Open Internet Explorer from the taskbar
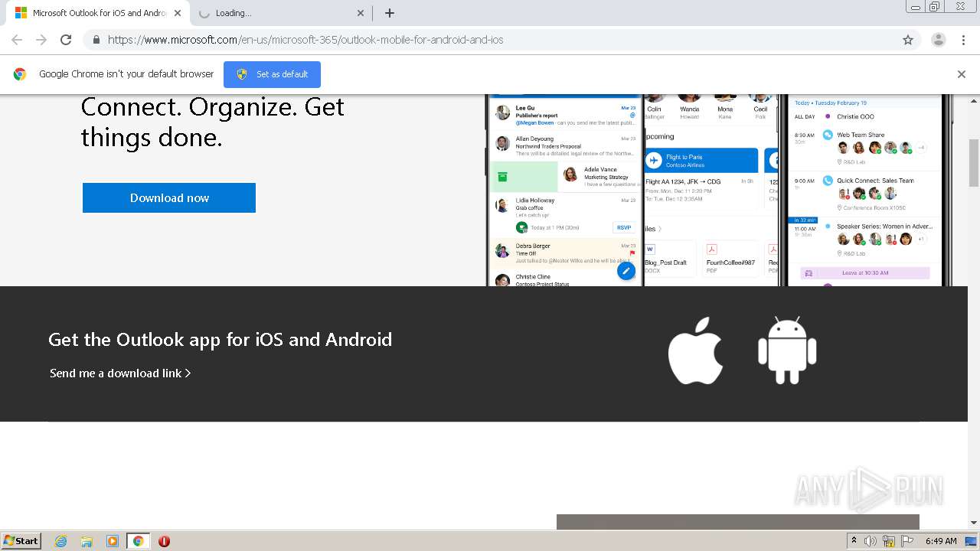 pos(61,541)
